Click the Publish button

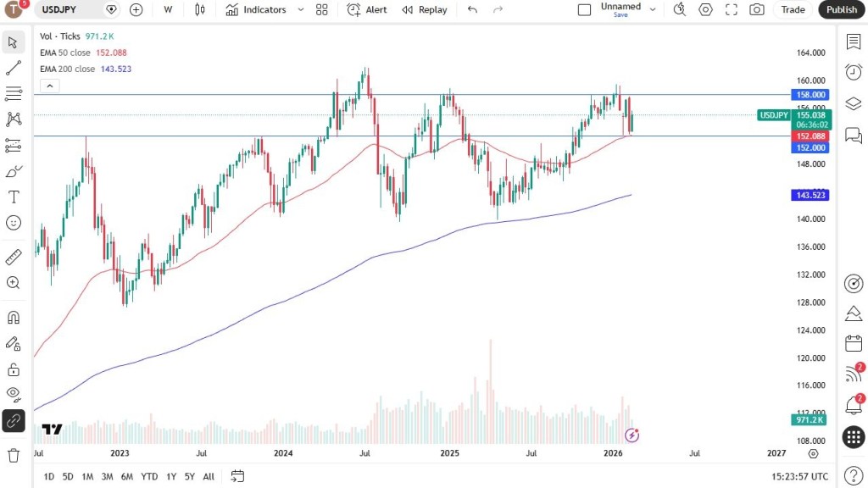click(x=841, y=10)
